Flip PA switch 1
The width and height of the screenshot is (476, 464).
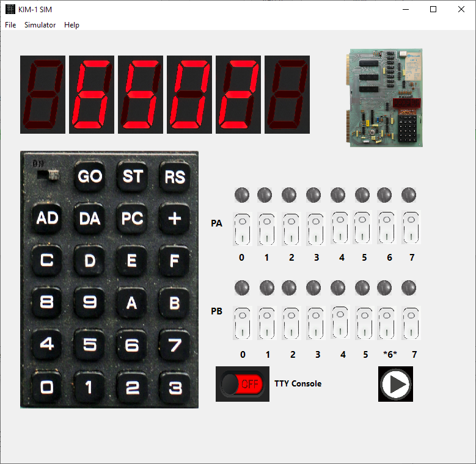pyautogui.click(x=267, y=229)
